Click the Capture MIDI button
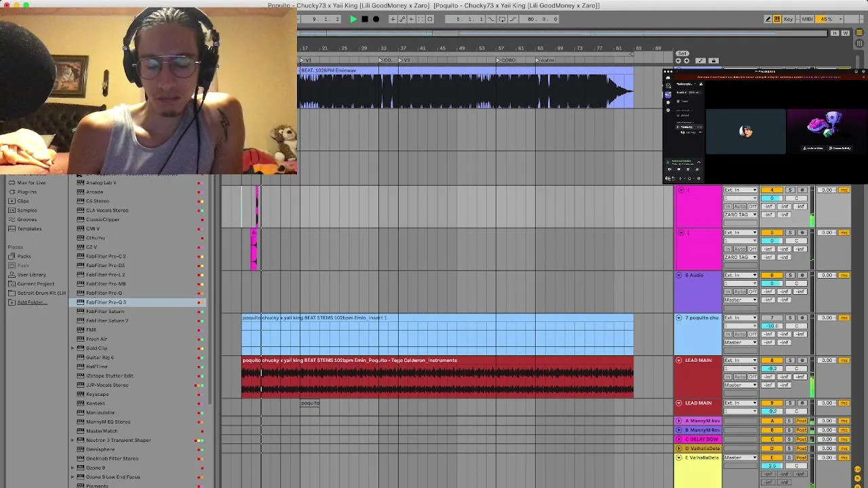The height and width of the screenshot is (488, 868). tap(420, 19)
